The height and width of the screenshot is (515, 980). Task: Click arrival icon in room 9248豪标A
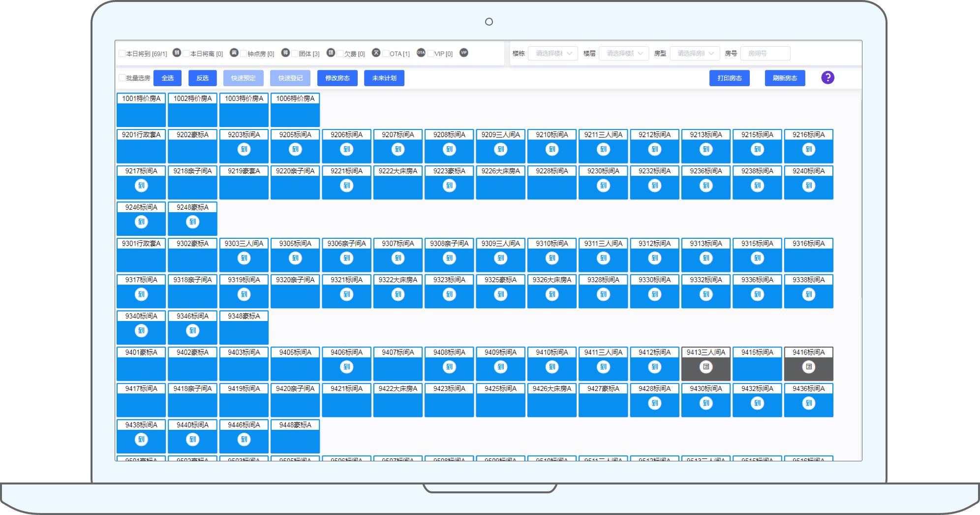pyautogui.click(x=192, y=222)
